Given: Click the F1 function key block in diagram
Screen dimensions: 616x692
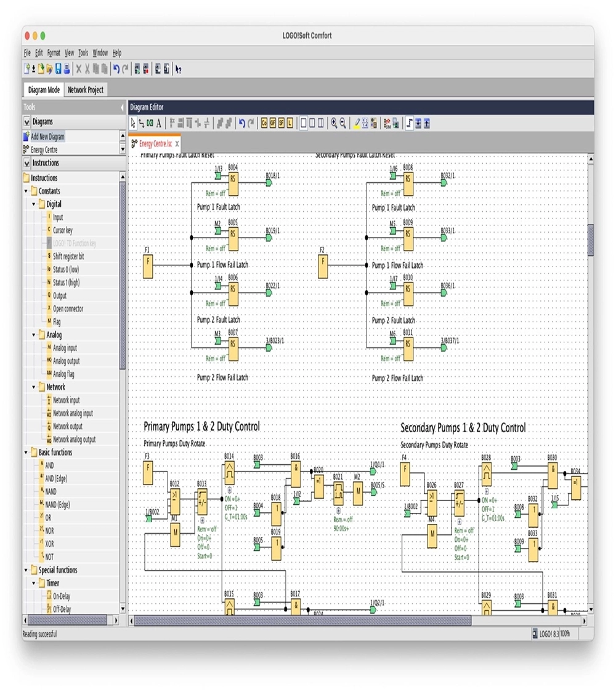Looking at the screenshot, I should point(148,266).
